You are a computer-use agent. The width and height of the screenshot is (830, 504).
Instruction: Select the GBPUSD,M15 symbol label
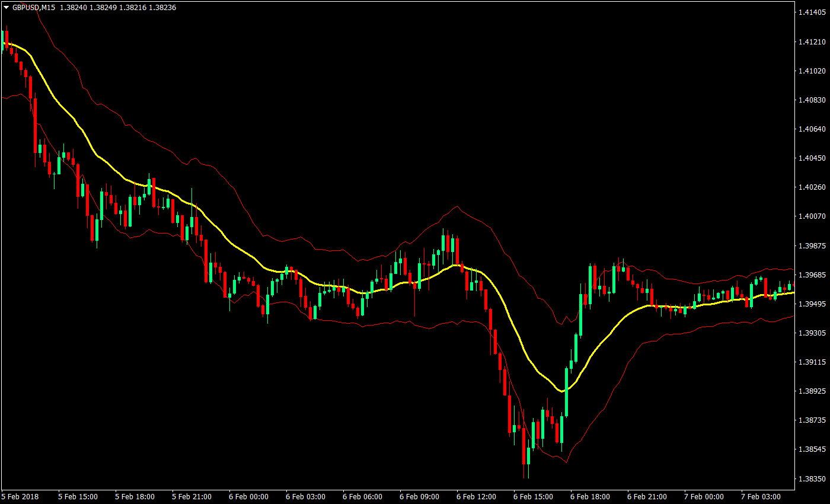tap(35, 8)
